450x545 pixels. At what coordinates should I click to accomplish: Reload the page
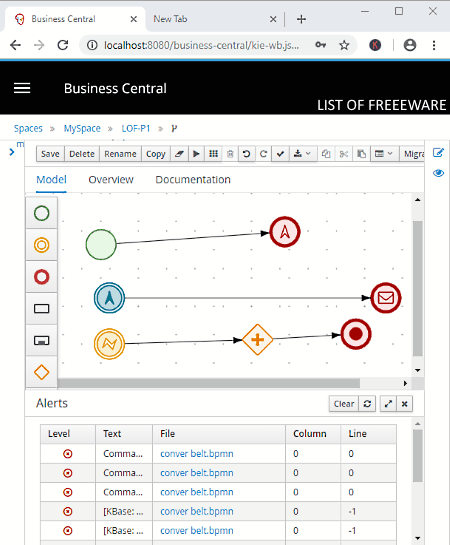(x=63, y=45)
